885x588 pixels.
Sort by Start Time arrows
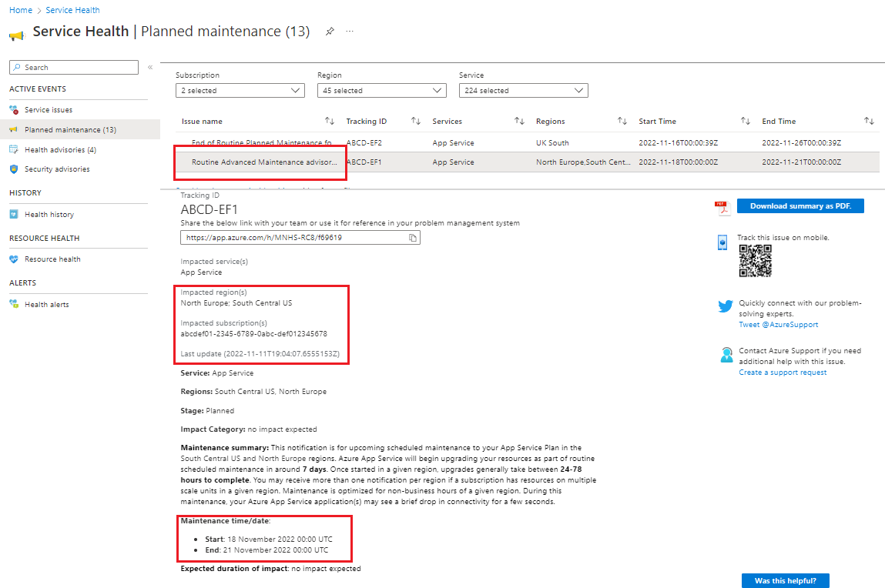point(746,121)
